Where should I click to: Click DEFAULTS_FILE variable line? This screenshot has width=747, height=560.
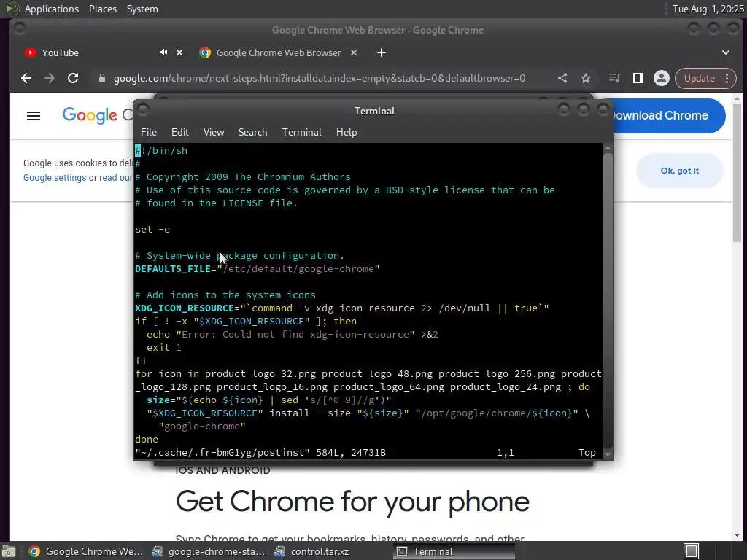coord(258,268)
